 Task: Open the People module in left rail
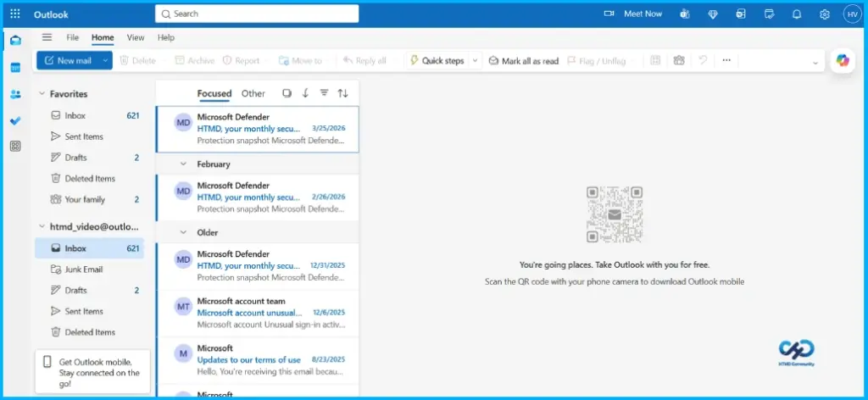[15, 95]
